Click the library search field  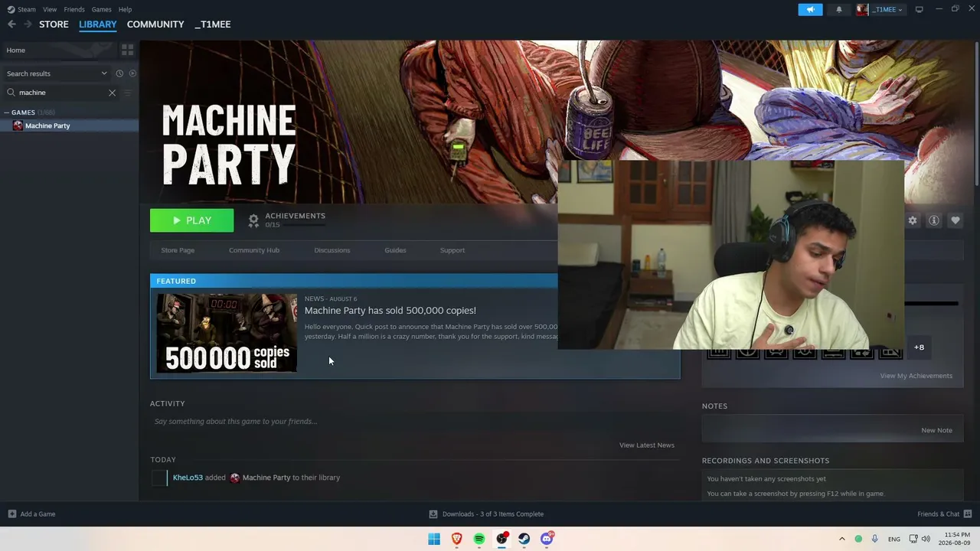[61, 93]
